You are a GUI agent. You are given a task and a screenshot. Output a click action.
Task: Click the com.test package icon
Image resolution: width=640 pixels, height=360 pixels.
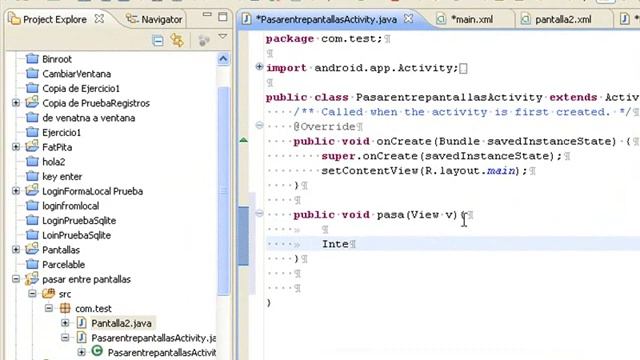coord(65,308)
